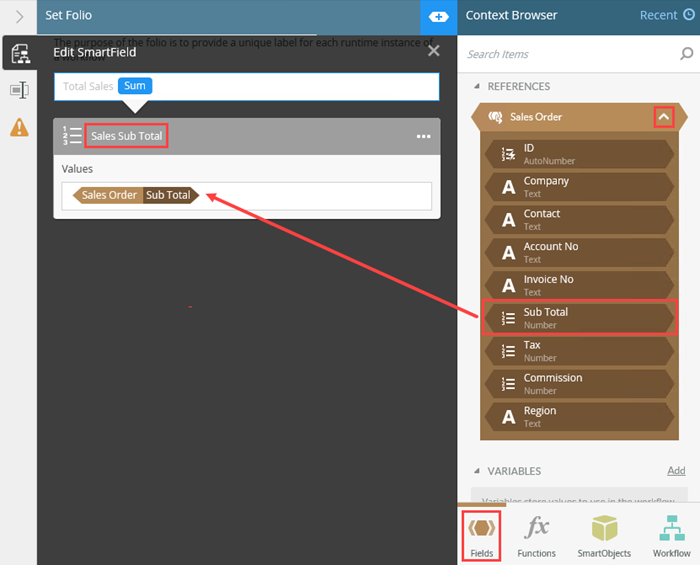Viewport: 700px width, 565px height.
Task: Select the Contact text field
Action: 579,220
